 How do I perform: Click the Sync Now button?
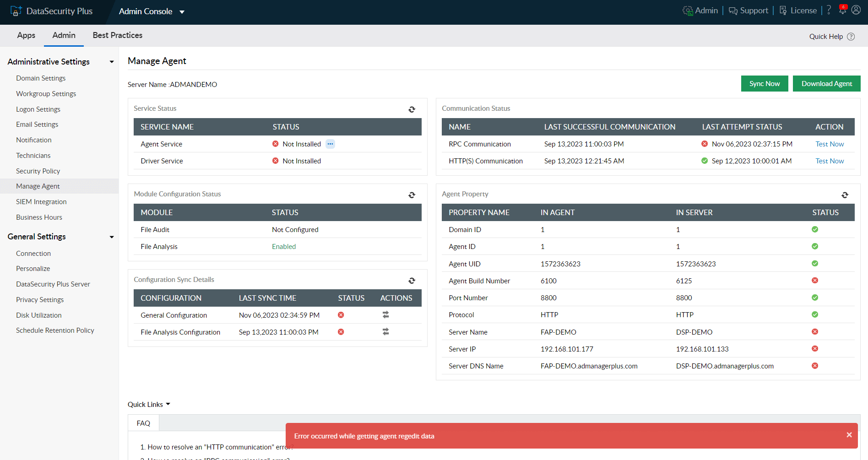[764, 84]
